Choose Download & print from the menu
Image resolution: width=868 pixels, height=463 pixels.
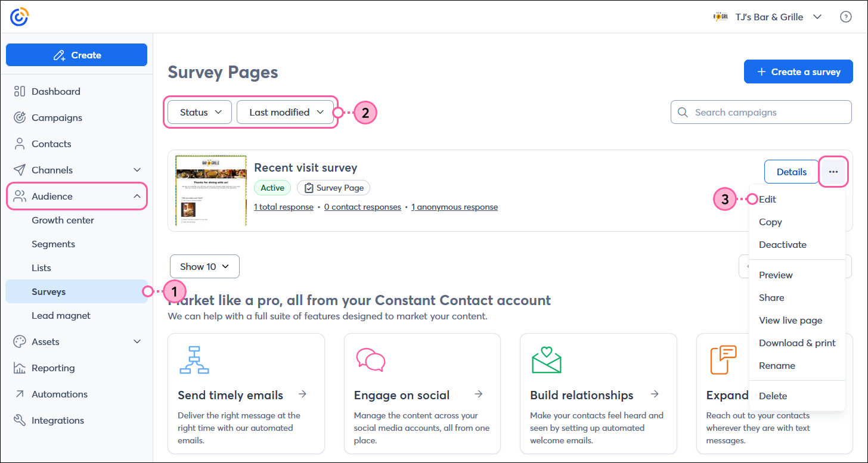point(797,343)
